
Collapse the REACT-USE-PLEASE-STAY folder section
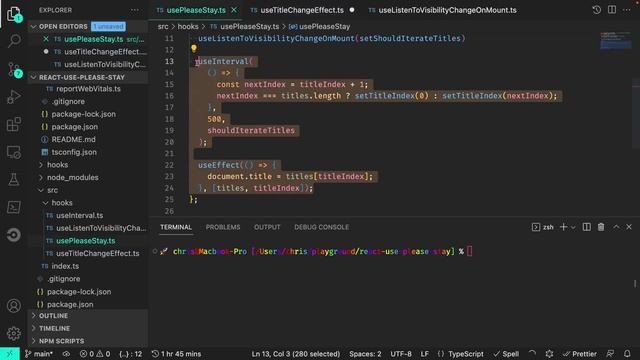click(33, 77)
